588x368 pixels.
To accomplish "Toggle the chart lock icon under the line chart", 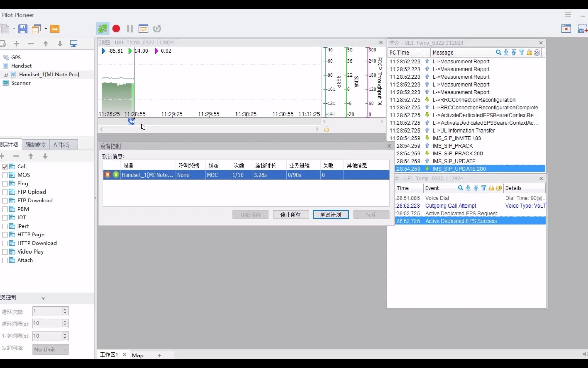I will pos(327,129).
